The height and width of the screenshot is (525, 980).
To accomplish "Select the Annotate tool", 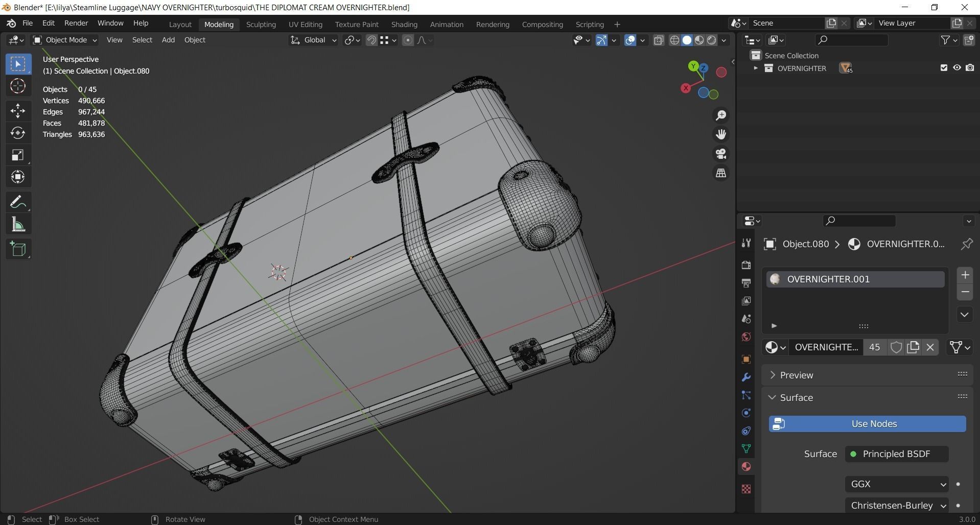I will (x=18, y=202).
